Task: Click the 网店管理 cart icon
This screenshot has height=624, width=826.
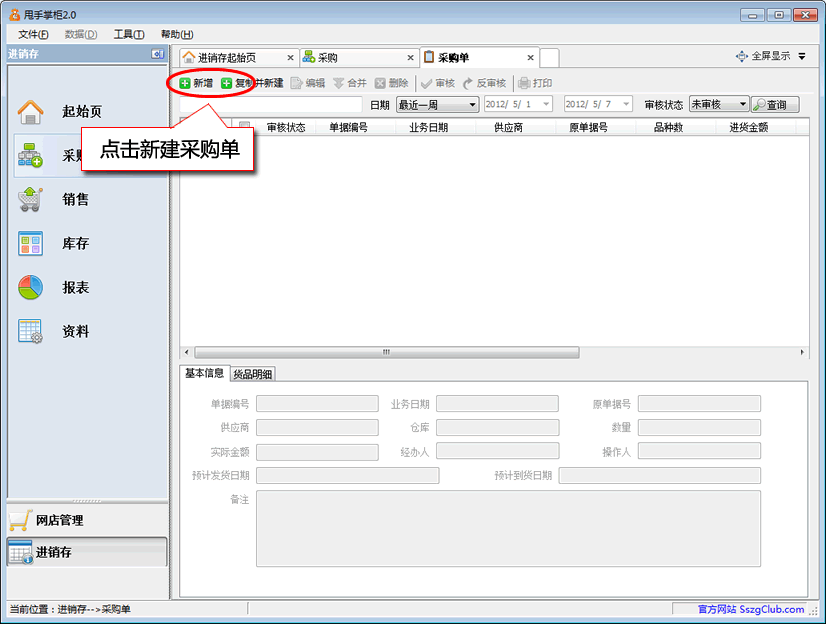Action: (x=21, y=520)
